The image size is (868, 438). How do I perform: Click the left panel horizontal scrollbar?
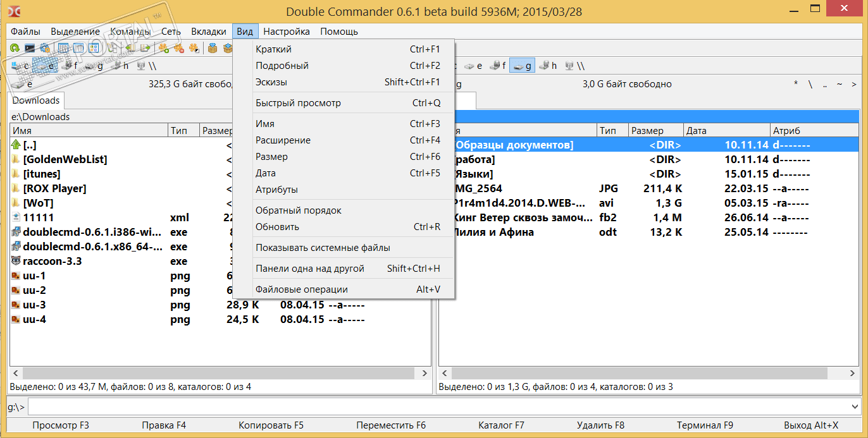click(220, 374)
